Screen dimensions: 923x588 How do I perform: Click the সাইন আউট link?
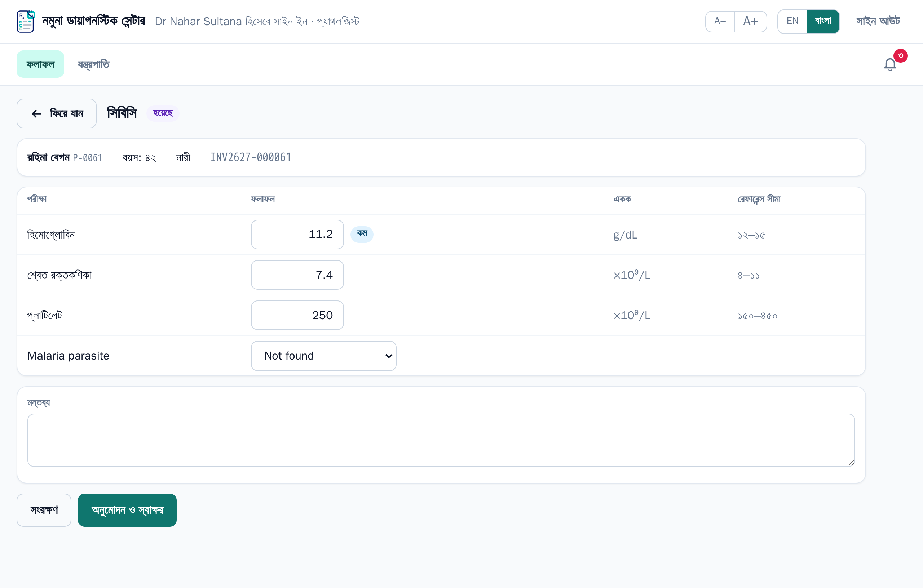[878, 21]
